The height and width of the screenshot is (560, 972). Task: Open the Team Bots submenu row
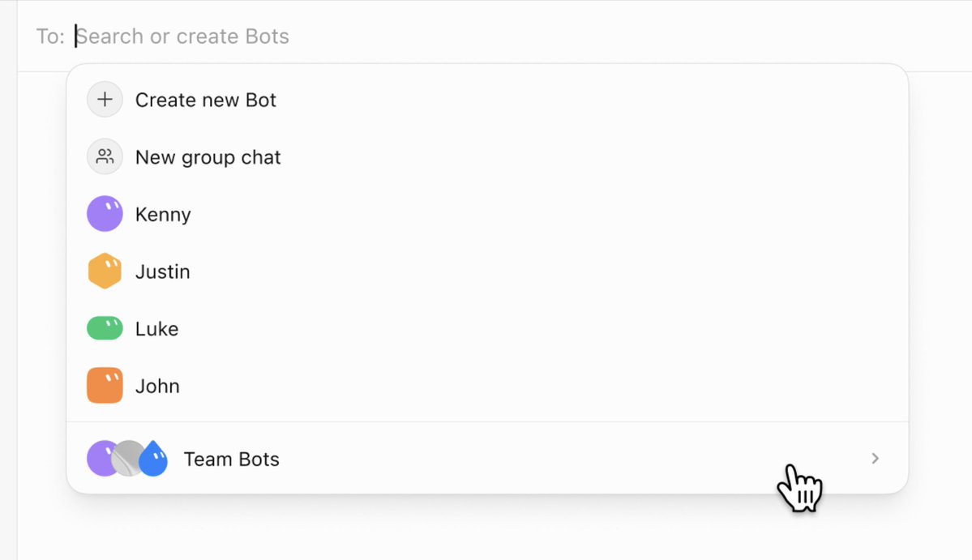click(x=487, y=459)
